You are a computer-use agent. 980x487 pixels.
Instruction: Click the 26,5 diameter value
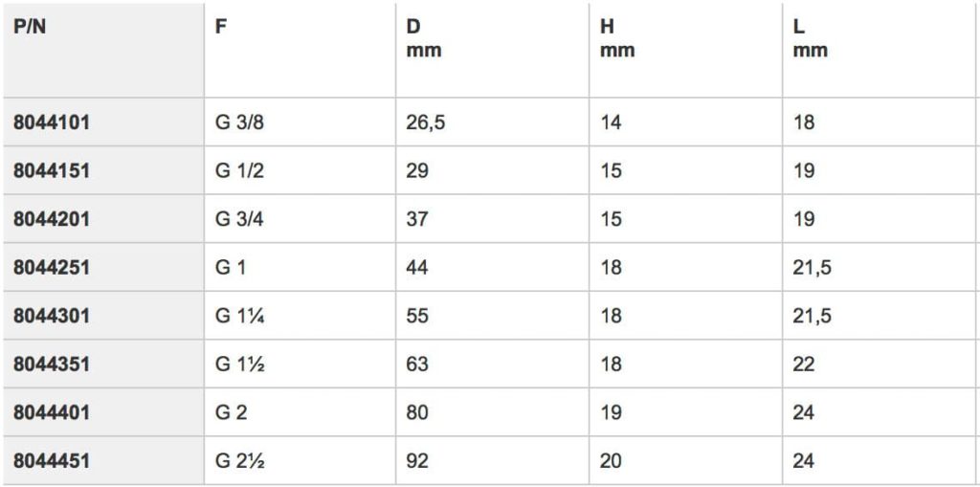[x=426, y=122]
